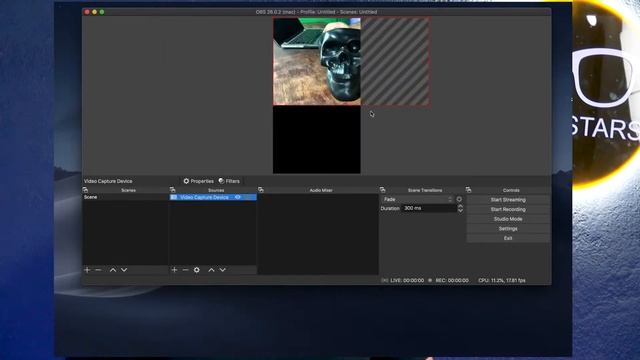
Task: Click the Audio Mixer panel title
Action: point(321,190)
